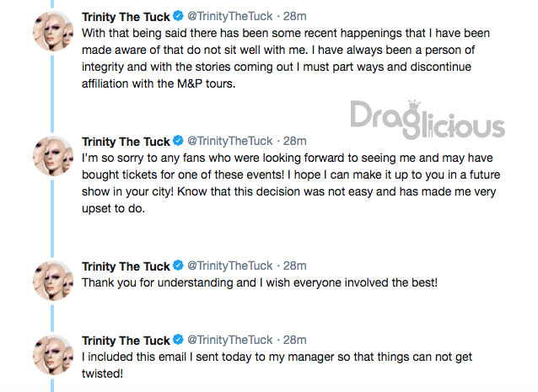Click the verified badge in the third tweet

pyautogui.click(x=178, y=266)
